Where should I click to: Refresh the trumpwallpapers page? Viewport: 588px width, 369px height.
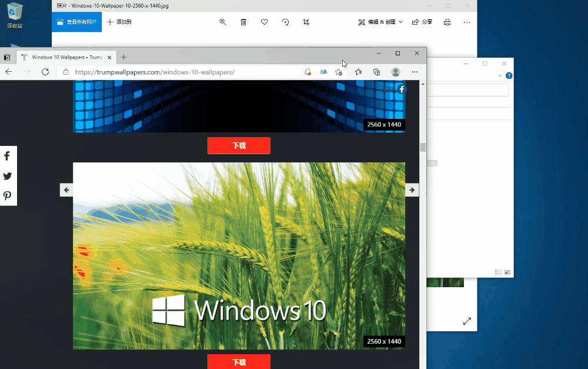pos(45,72)
